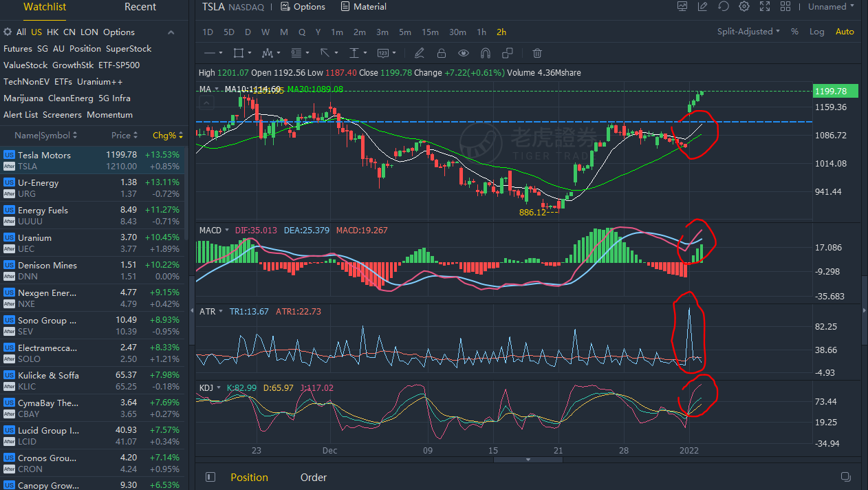868x490 pixels.
Task: Open Split-Adjusted dropdown
Action: point(748,32)
